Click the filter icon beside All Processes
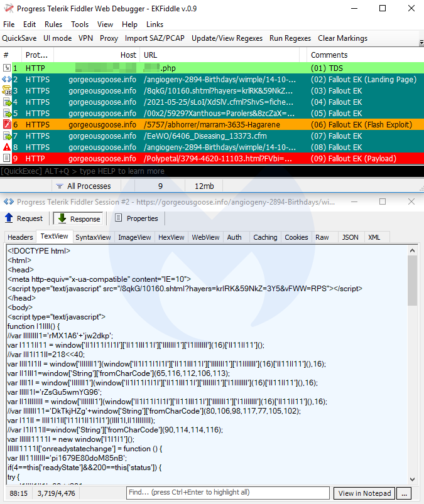Viewport: 424px width, 504px height. point(60,186)
